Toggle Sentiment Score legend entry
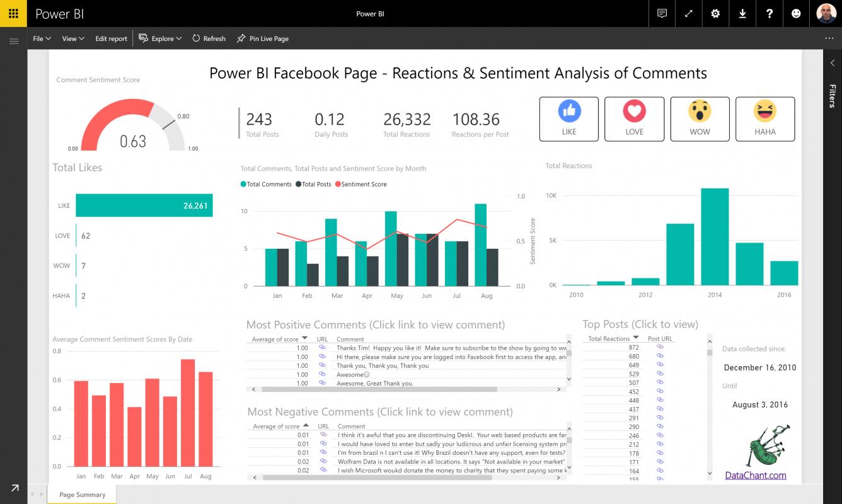Image resolution: width=842 pixels, height=504 pixels. click(360, 184)
